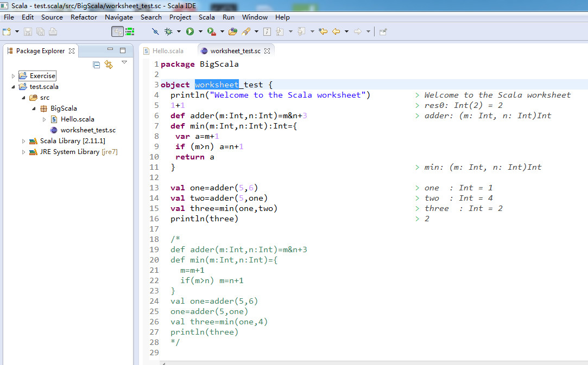
Task: Click the green Run button
Action: pyautogui.click(x=189, y=32)
